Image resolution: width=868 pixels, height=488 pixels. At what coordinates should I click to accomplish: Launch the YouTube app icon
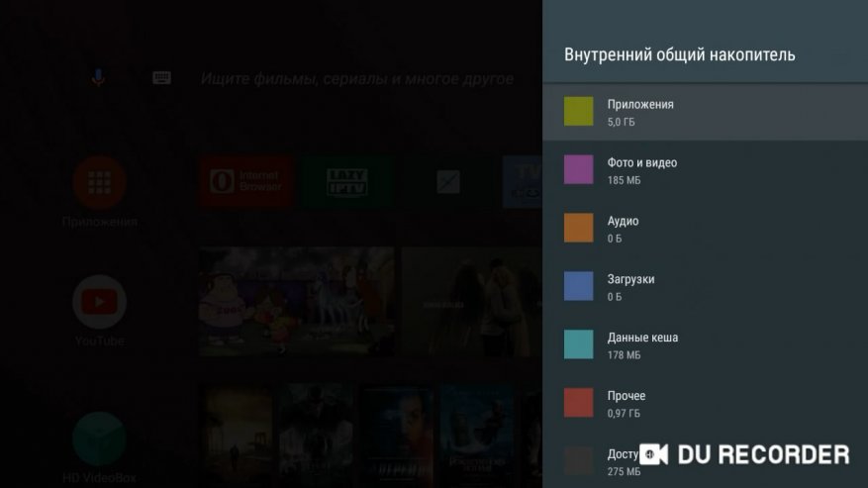tap(100, 302)
